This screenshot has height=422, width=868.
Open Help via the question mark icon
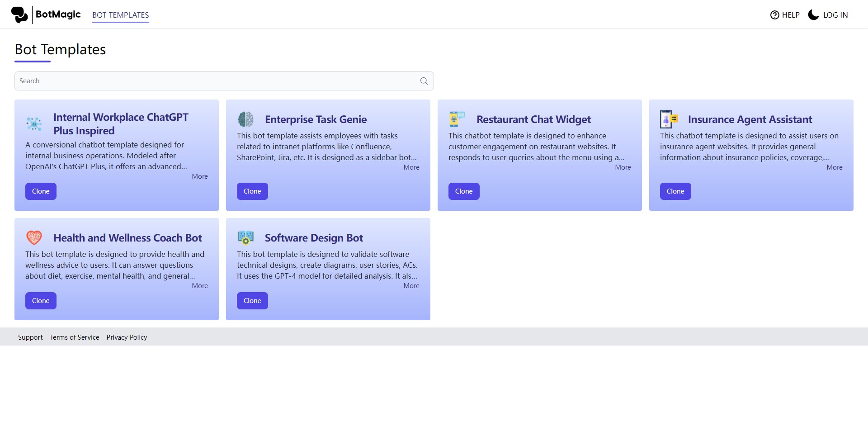tap(774, 15)
